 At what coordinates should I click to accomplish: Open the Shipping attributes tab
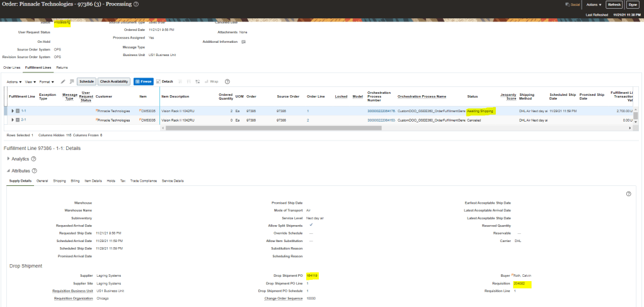[59, 181]
